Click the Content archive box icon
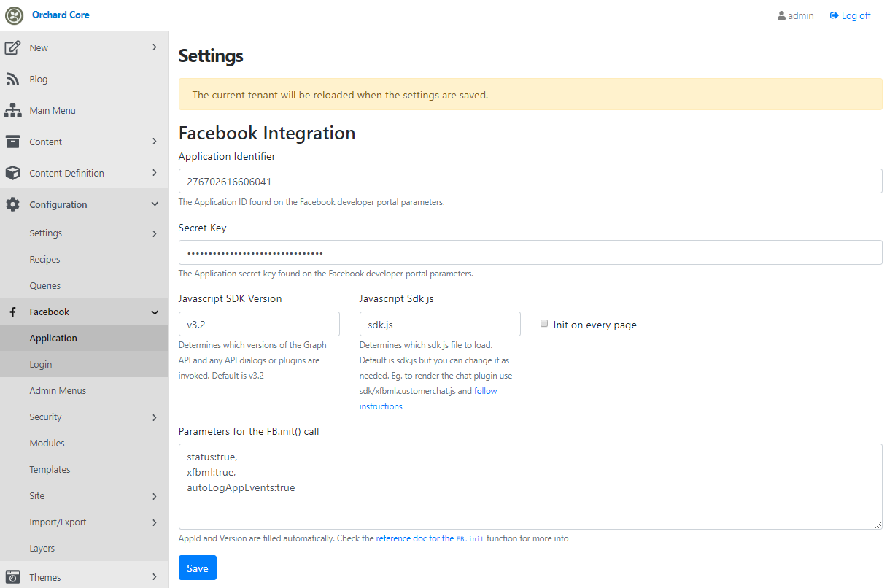Screen dimensions: 887x588 (12, 142)
